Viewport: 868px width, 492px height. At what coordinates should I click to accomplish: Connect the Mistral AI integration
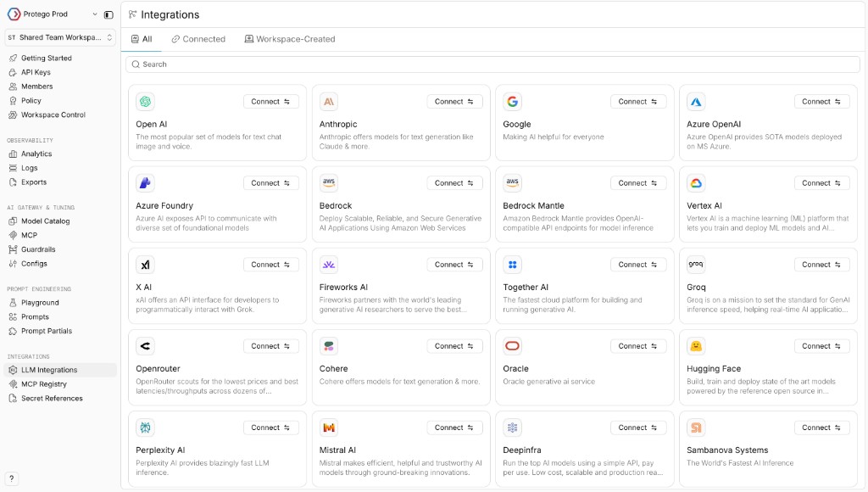click(x=454, y=428)
